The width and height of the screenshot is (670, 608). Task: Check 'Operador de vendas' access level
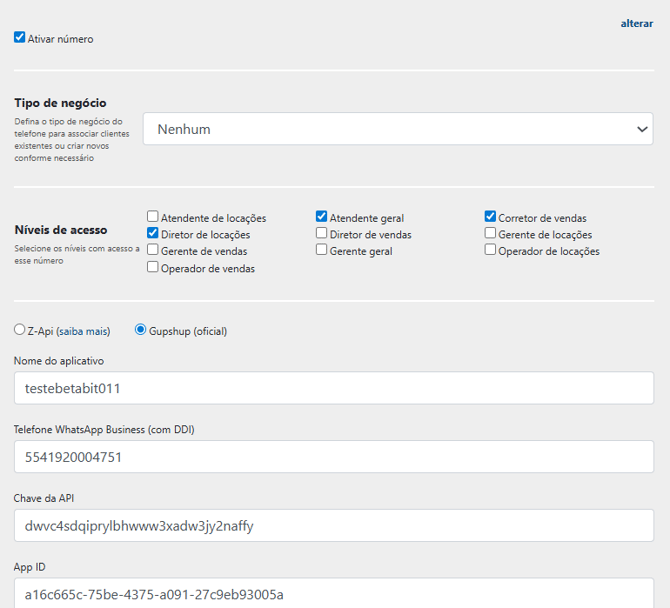click(153, 268)
